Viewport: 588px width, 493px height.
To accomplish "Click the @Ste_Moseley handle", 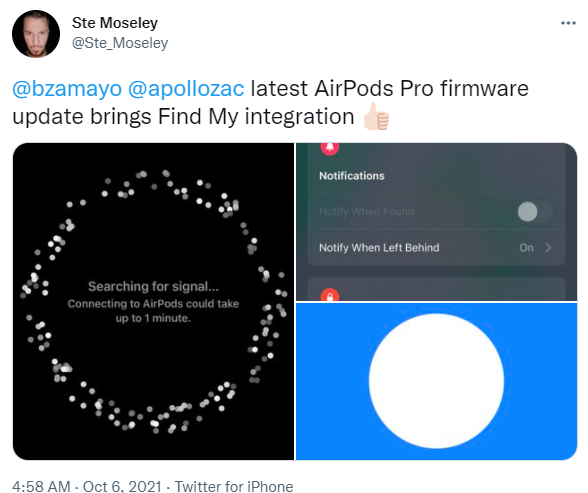I will click(x=120, y=43).
